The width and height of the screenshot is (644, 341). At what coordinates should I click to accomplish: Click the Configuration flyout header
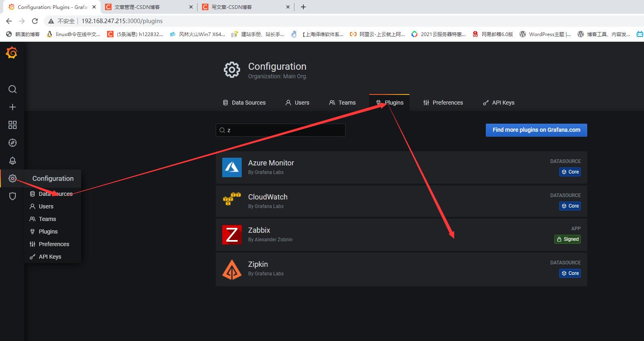click(x=53, y=178)
